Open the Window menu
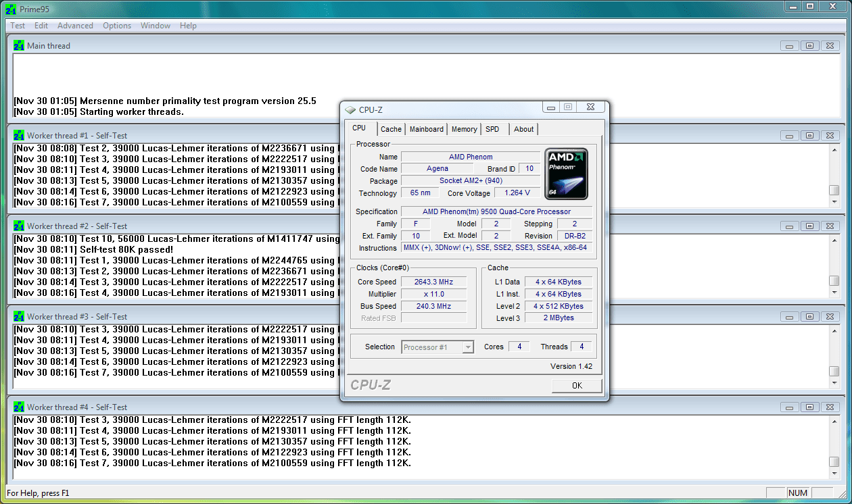Image resolution: width=852 pixels, height=504 pixels. point(156,26)
